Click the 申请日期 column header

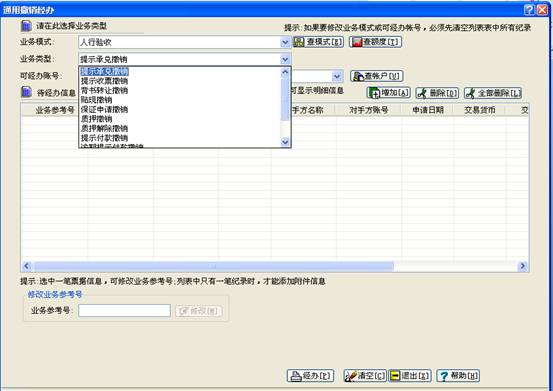(428, 110)
